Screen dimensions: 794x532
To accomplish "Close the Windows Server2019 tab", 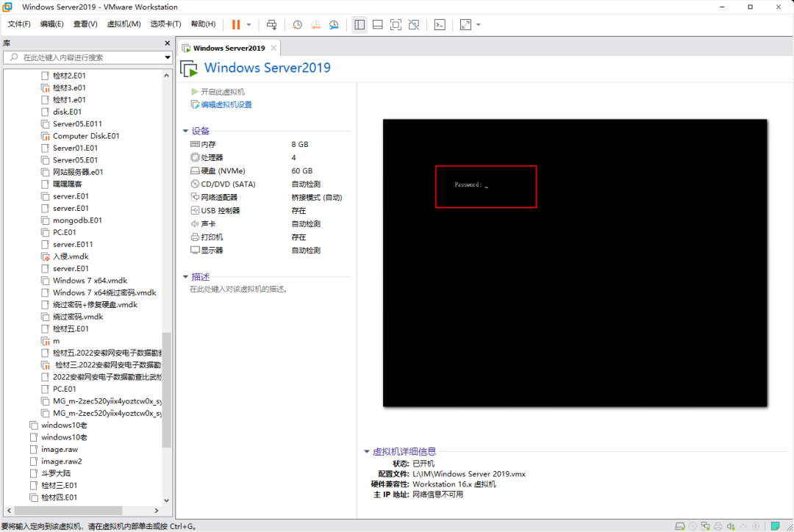I will 273,48.
